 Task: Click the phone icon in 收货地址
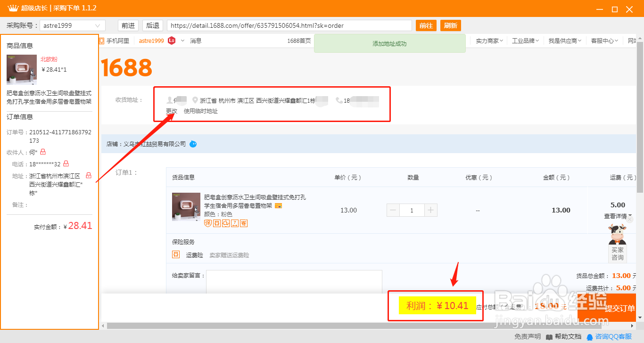click(x=339, y=100)
